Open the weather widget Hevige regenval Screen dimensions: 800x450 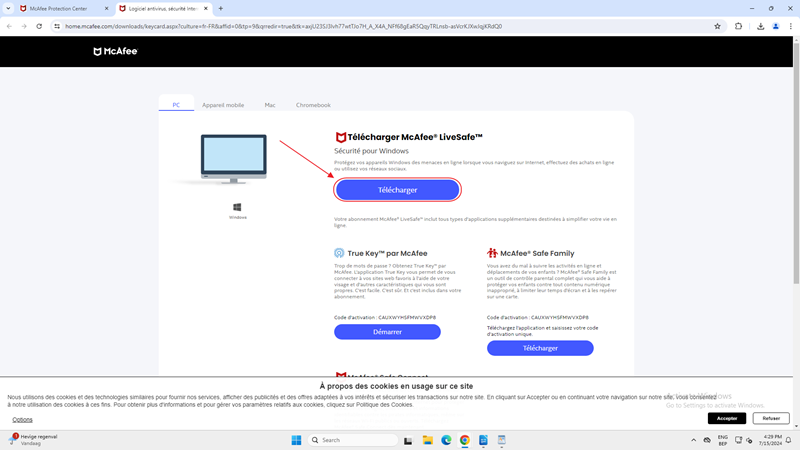point(33,440)
